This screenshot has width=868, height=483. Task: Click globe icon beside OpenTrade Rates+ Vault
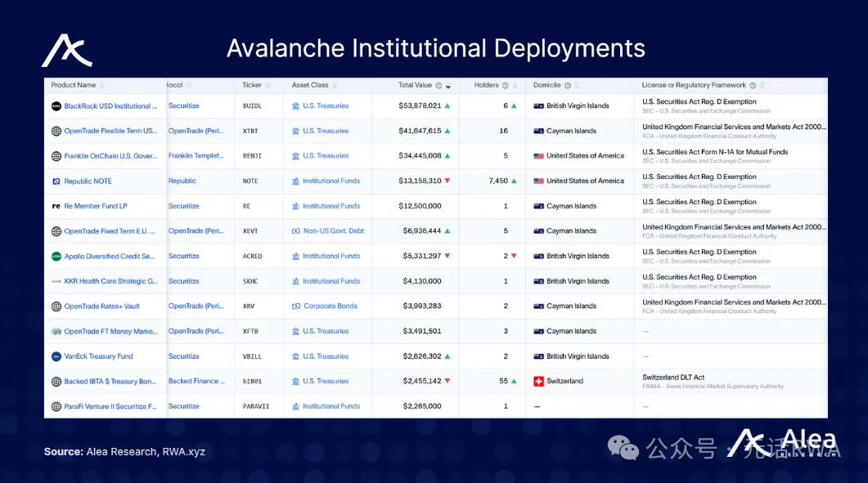pyautogui.click(x=56, y=306)
